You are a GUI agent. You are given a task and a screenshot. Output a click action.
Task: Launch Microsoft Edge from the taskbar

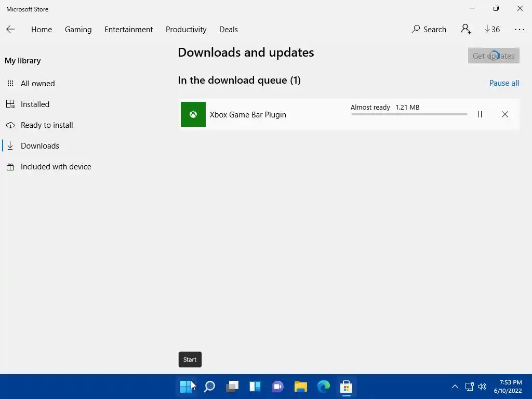pyautogui.click(x=323, y=387)
